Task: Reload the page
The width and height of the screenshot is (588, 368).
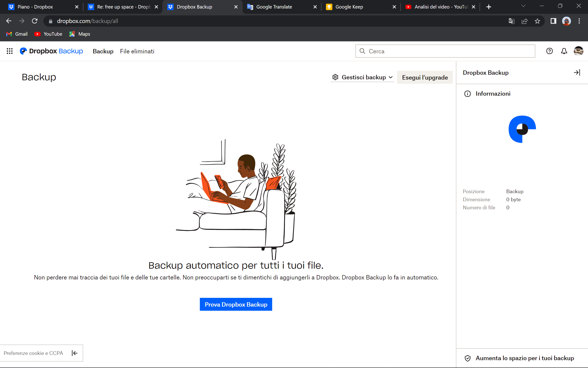Action: [35, 21]
